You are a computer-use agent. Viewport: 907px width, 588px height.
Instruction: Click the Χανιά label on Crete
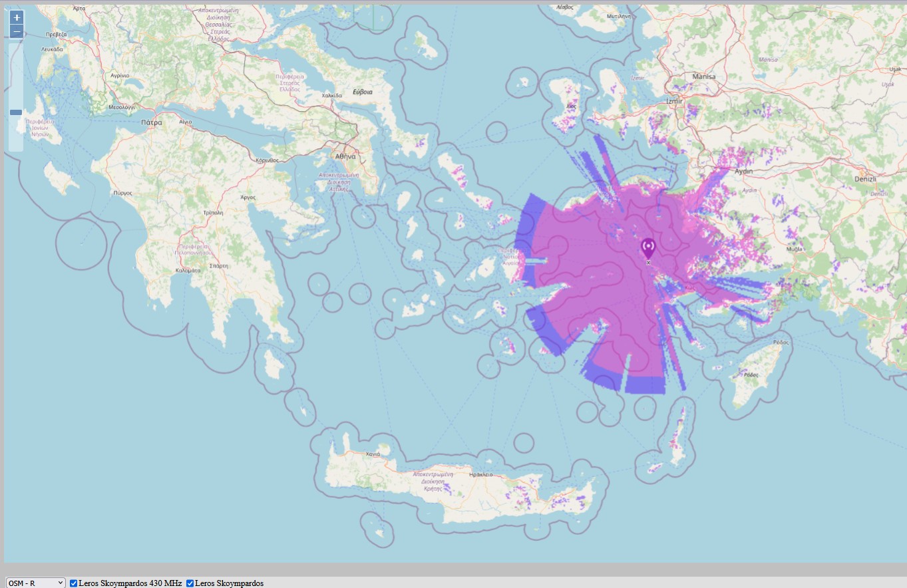pos(373,454)
